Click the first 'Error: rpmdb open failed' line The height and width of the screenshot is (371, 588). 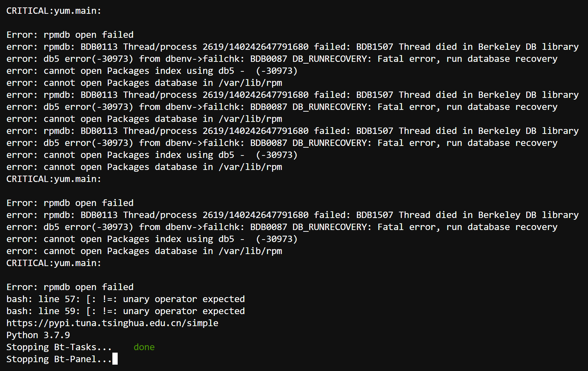70,35
